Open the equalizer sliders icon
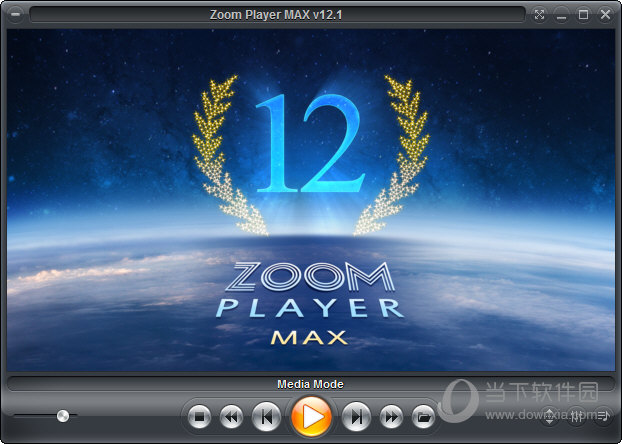The image size is (622, 444). (x=576, y=416)
